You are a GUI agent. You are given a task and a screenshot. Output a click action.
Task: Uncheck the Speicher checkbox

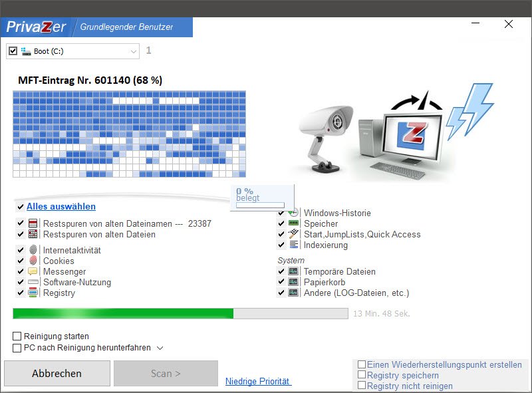click(x=281, y=223)
